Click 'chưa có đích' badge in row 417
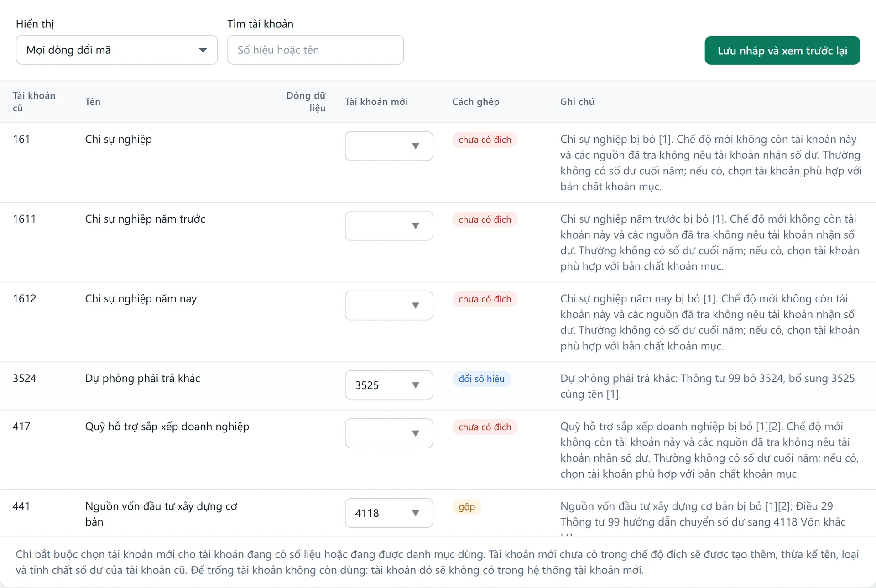Viewport: 876px width, 588px height. (485, 427)
